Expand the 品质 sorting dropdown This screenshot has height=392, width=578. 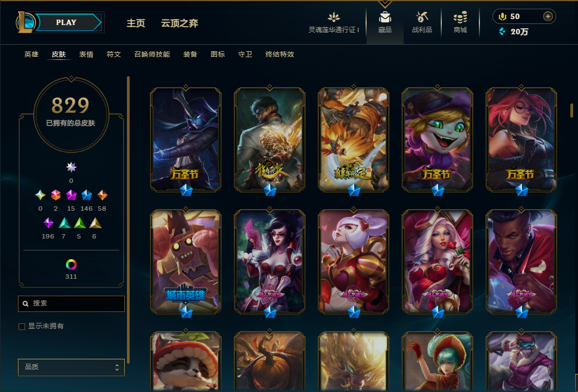(71, 367)
